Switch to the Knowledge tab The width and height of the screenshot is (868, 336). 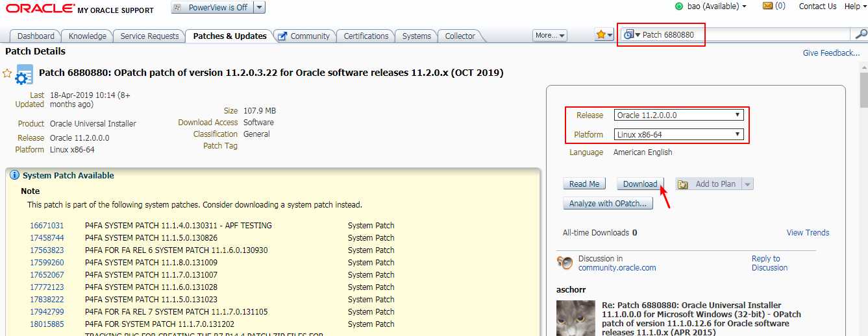point(88,36)
